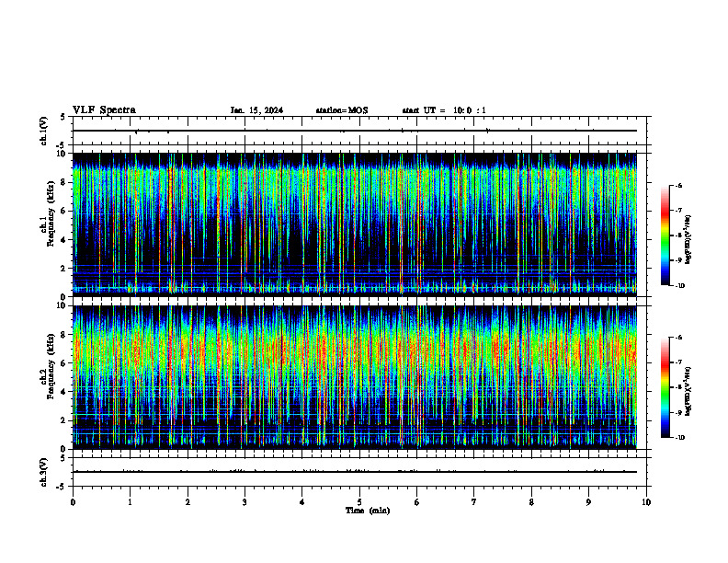728x563 pixels.
Task: Click the ch.1 log(PSD) colorbar title
Action: [x=688, y=239]
